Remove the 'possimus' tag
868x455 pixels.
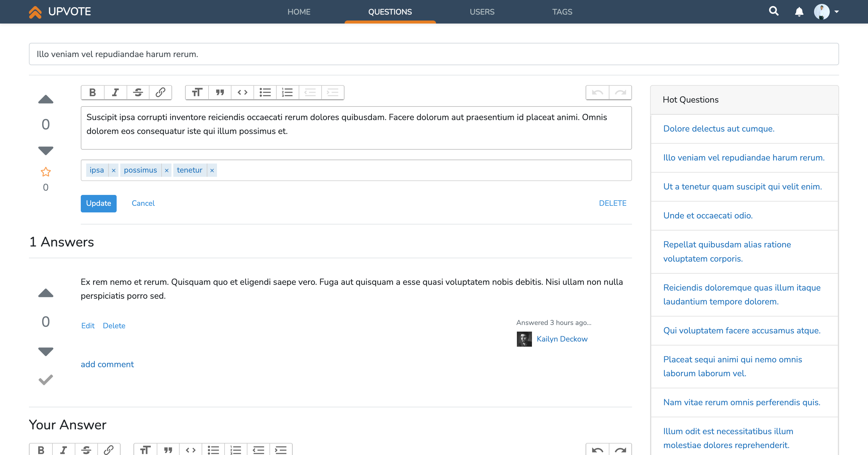click(x=166, y=170)
